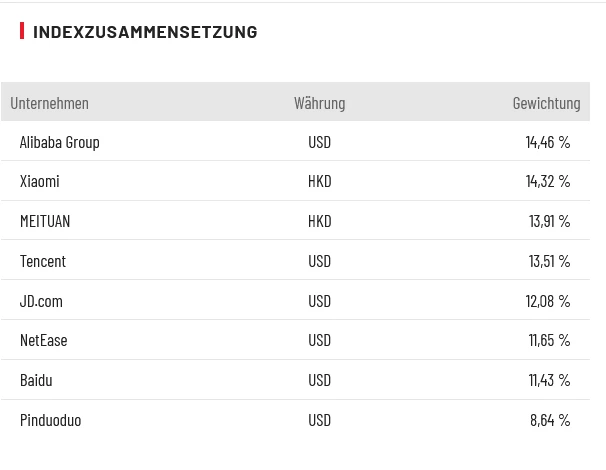Select Tencent's 13,51 % weighting cell
The width and height of the screenshot is (606, 470).
click(x=549, y=261)
